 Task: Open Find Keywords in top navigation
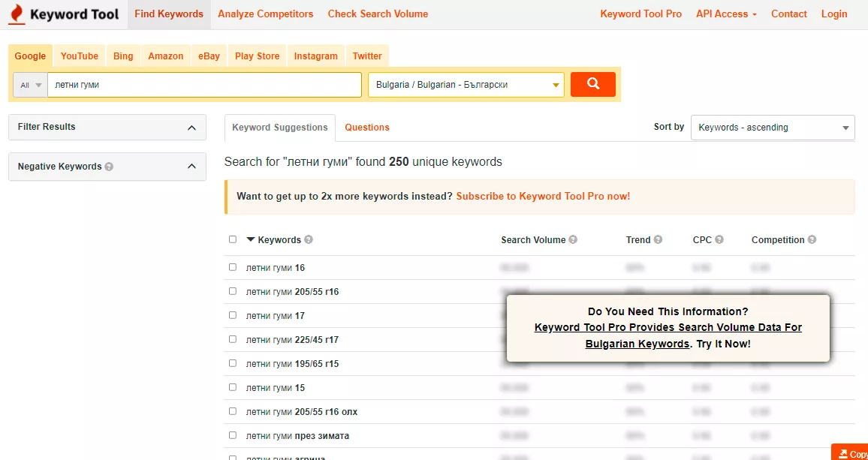(169, 14)
